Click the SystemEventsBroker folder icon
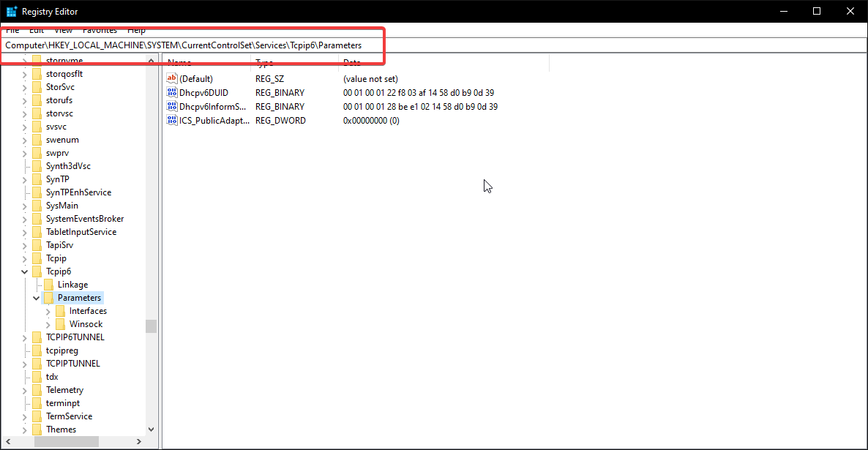868x450 pixels. (x=37, y=219)
